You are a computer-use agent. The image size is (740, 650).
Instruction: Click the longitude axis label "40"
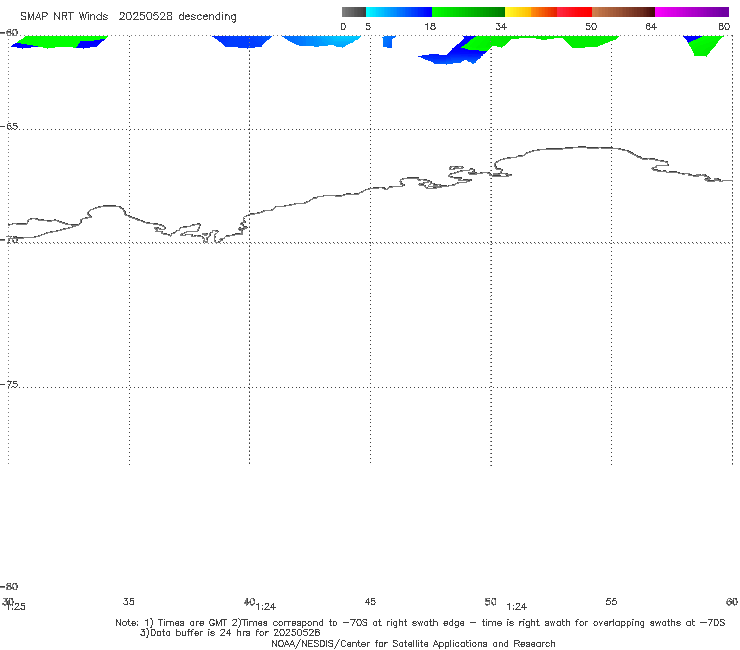pos(249,601)
